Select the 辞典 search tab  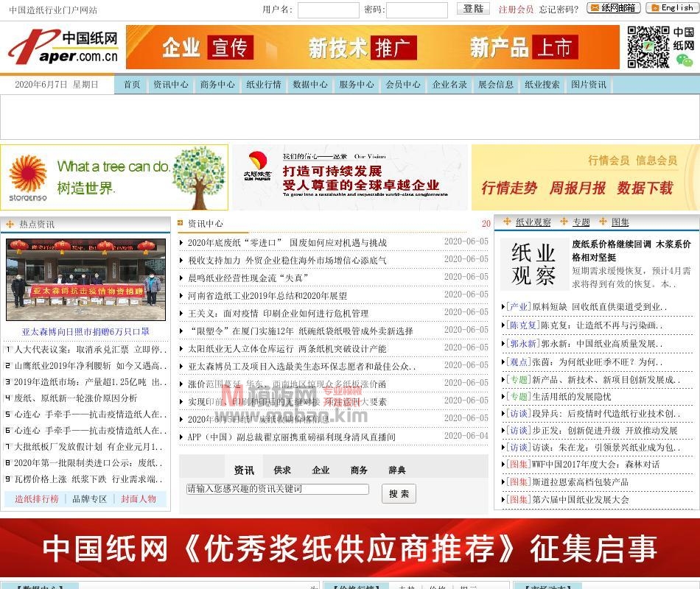click(397, 470)
